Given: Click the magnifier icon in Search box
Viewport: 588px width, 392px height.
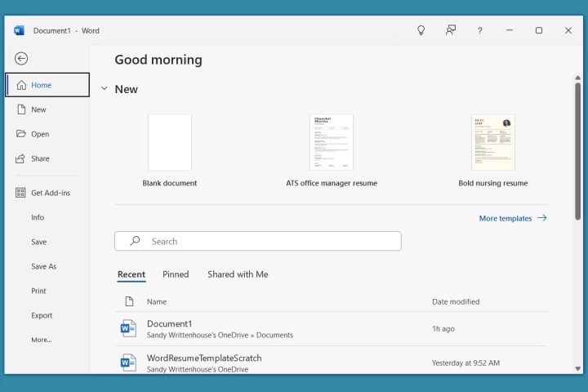Looking at the screenshot, I should (x=135, y=241).
